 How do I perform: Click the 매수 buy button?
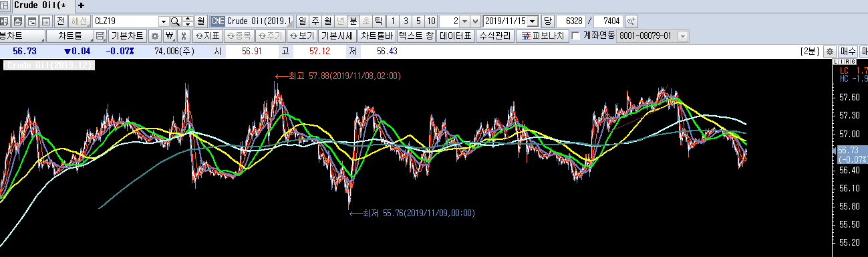click(x=847, y=51)
